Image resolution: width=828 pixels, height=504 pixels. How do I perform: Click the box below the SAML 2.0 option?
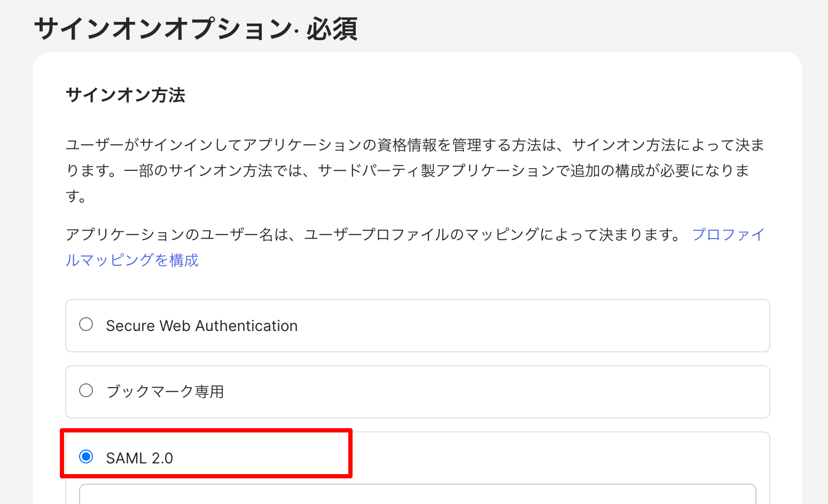(x=417, y=494)
